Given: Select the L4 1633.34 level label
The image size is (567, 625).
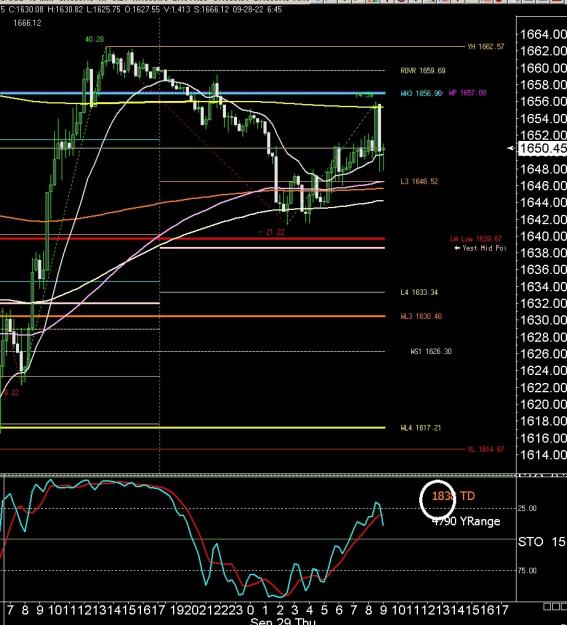Looking at the screenshot, I should (419, 292).
